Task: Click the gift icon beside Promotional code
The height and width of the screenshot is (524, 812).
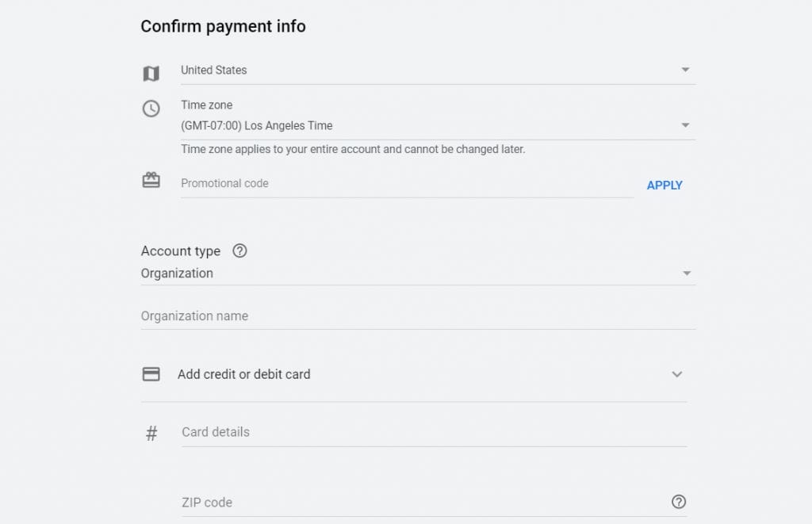Action: [x=151, y=181]
